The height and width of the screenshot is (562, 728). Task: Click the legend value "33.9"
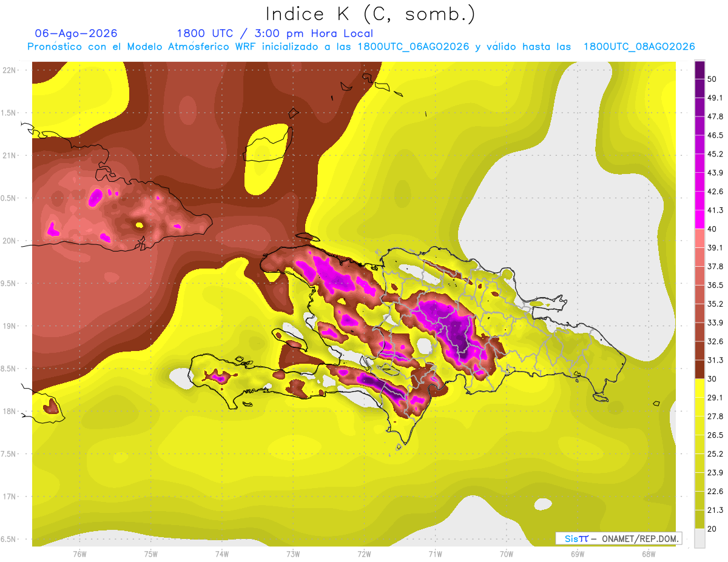715,323
